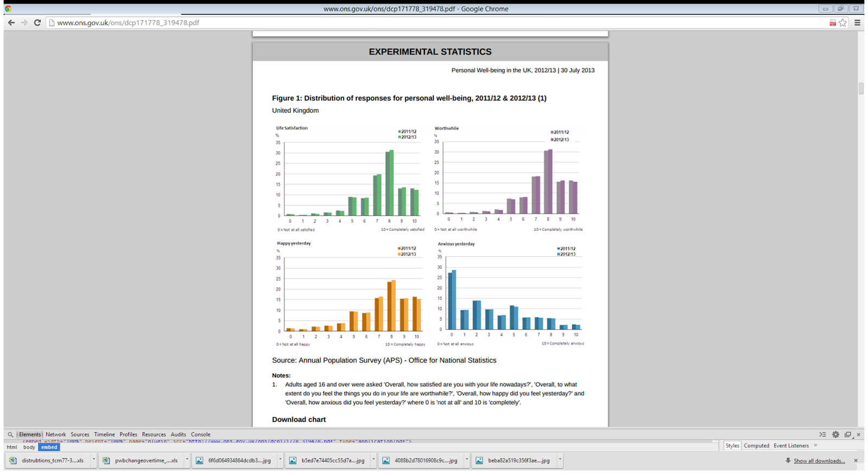Image resolution: width=868 pixels, height=474 pixels.
Task: Open the Timeline tab
Action: 104,434
